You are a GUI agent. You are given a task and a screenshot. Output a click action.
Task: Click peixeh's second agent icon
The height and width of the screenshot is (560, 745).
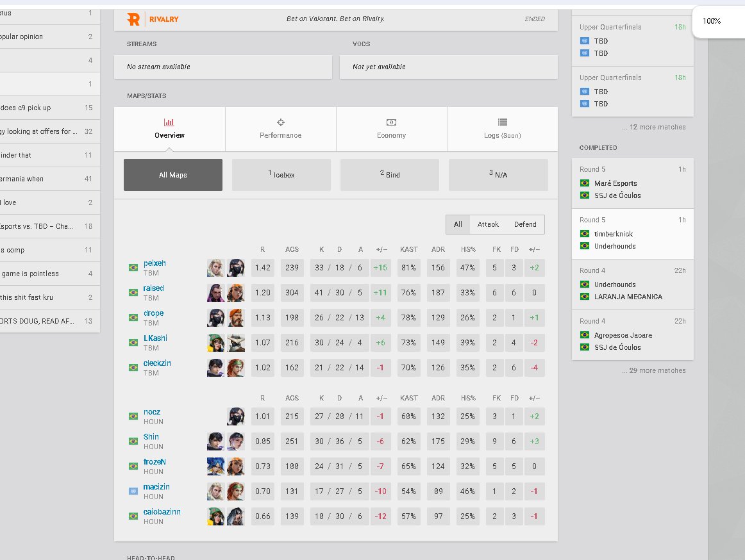(236, 268)
